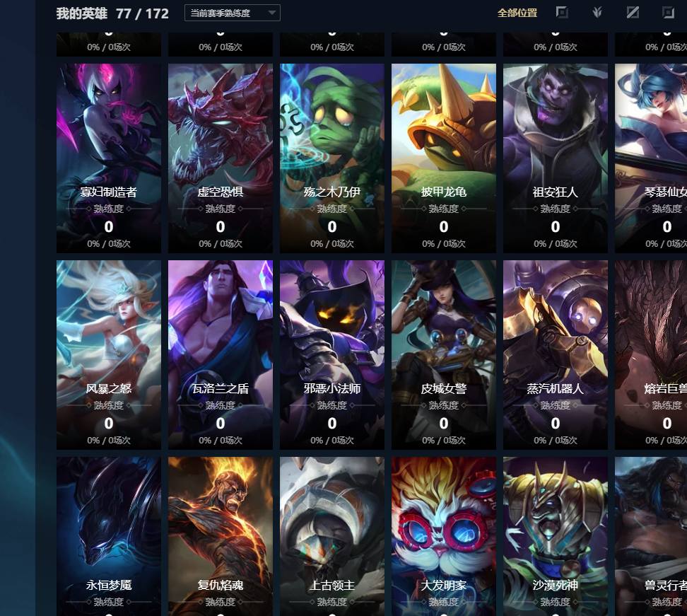The image size is (687, 616).
Task: Open the 风暴之怒 champion card
Action: pyautogui.click(x=109, y=355)
